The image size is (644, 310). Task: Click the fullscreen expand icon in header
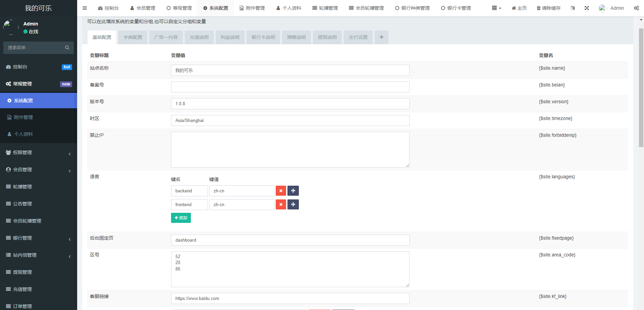click(587, 8)
